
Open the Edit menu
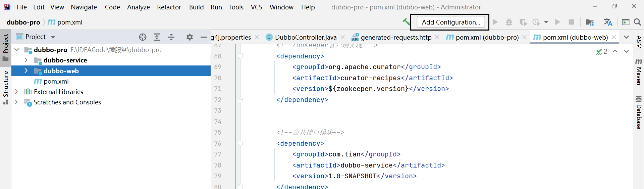[x=39, y=7]
